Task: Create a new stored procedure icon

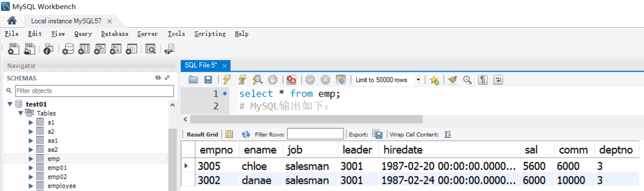Action: click(x=116, y=49)
